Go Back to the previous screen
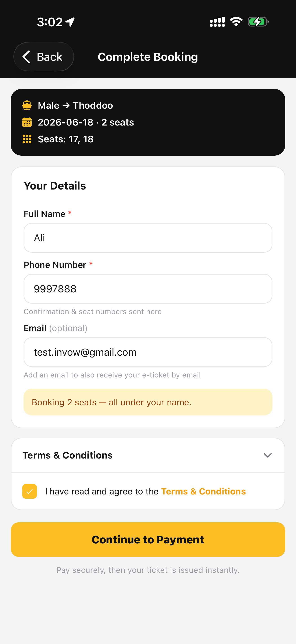The height and width of the screenshot is (644, 296). click(44, 57)
